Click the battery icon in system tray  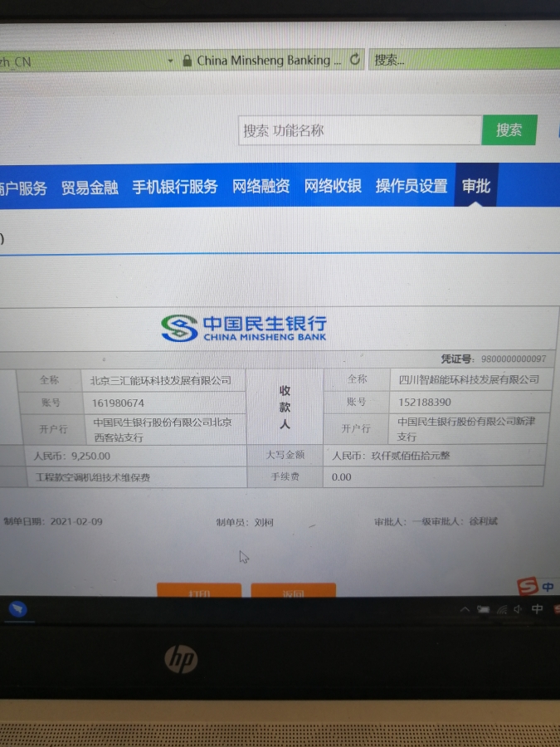484,609
